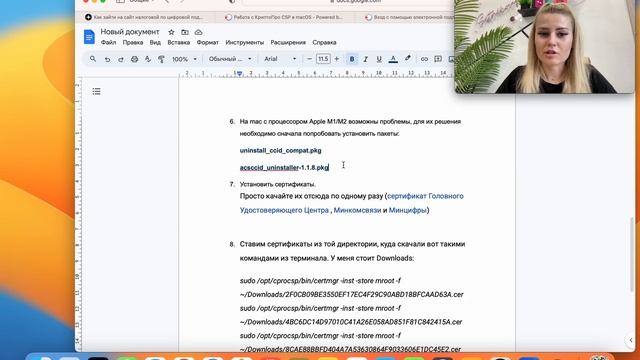Decrease the font size
This screenshot has height=360, width=640.
pos(309,59)
